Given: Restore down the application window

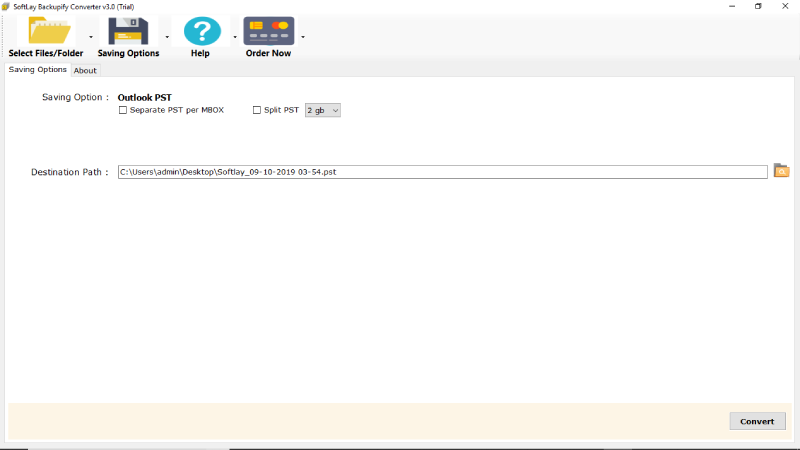Looking at the screenshot, I should coord(758,7).
